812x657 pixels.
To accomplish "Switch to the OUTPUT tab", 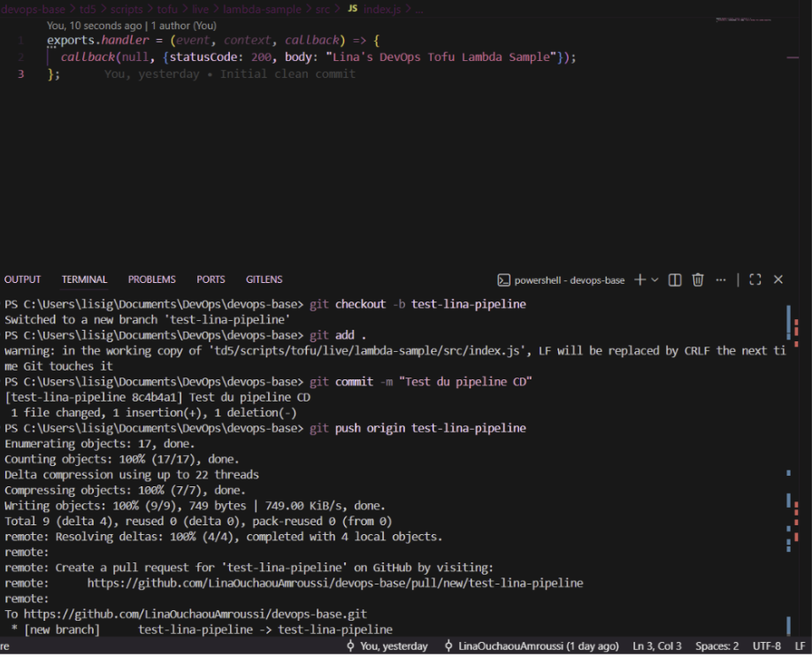I will coord(22,279).
